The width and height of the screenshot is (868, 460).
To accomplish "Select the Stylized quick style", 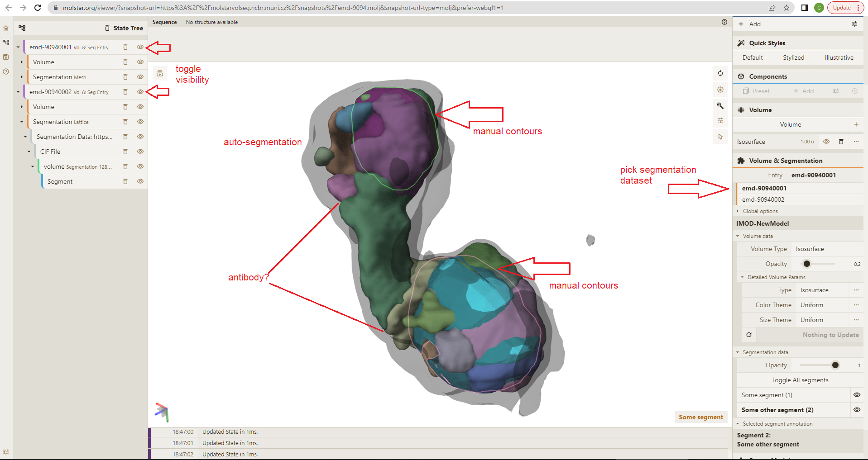I will pyautogui.click(x=793, y=57).
